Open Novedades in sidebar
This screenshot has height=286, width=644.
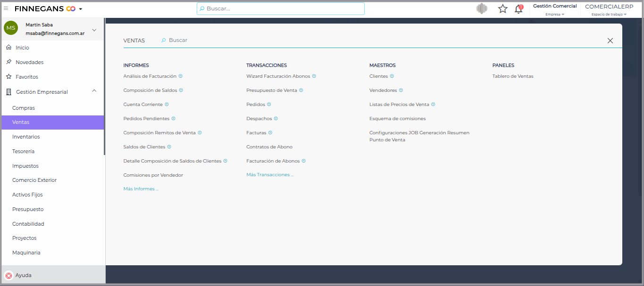point(29,62)
